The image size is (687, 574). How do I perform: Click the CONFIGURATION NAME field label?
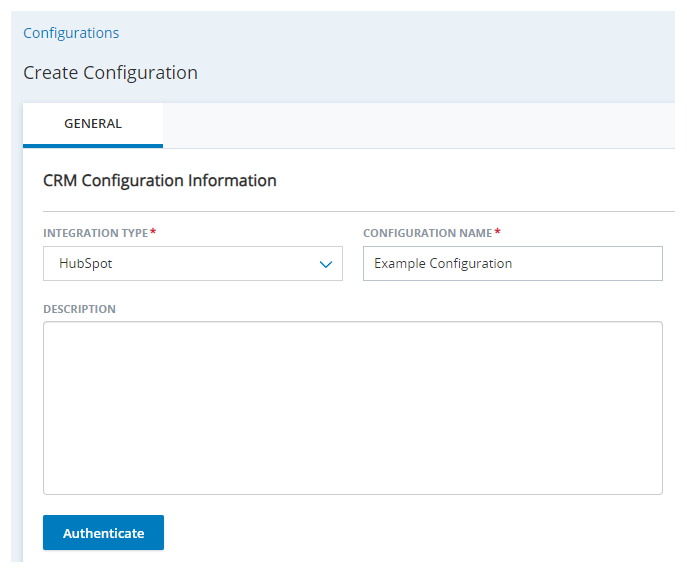point(428,233)
